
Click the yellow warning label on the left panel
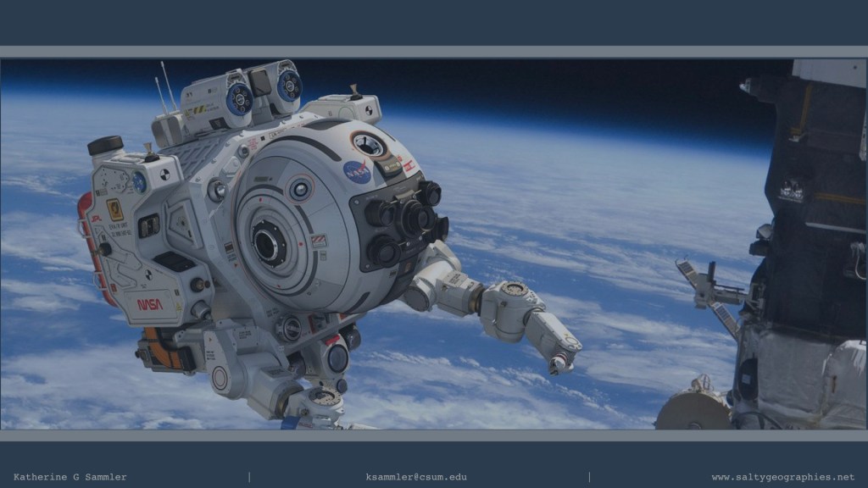[x=114, y=209]
